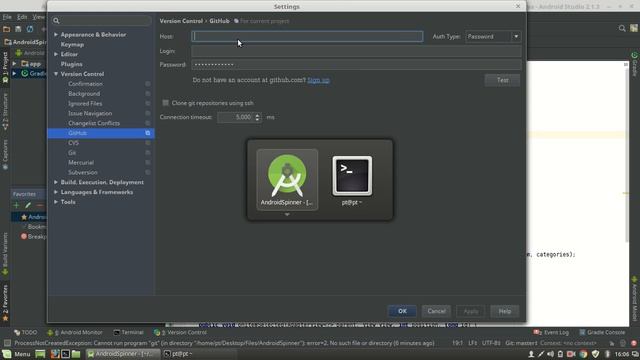This screenshot has height=360, width=640.
Task: Open Subversion settings page
Action: pyautogui.click(x=83, y=172)
